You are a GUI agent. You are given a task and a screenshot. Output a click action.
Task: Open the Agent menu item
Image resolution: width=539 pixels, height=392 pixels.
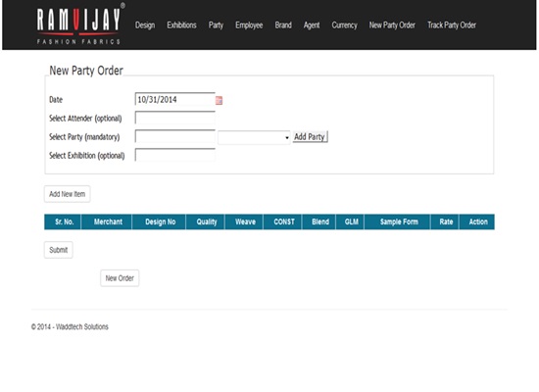click(312, 25)
